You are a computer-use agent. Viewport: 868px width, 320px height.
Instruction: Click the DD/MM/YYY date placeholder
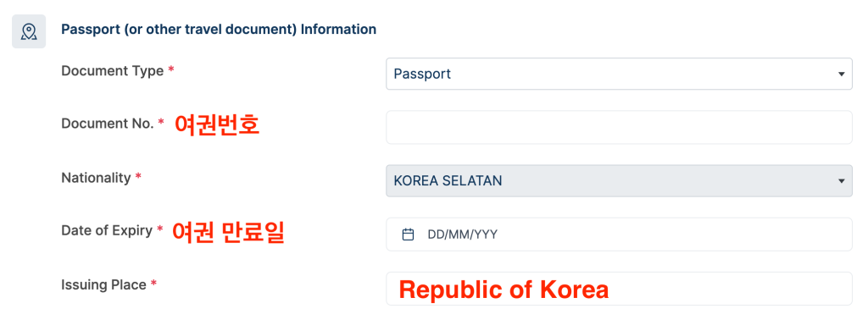462,234
